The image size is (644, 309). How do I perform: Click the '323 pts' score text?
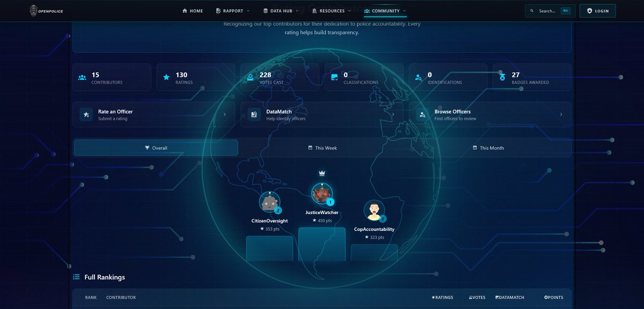tap(374, 237)
